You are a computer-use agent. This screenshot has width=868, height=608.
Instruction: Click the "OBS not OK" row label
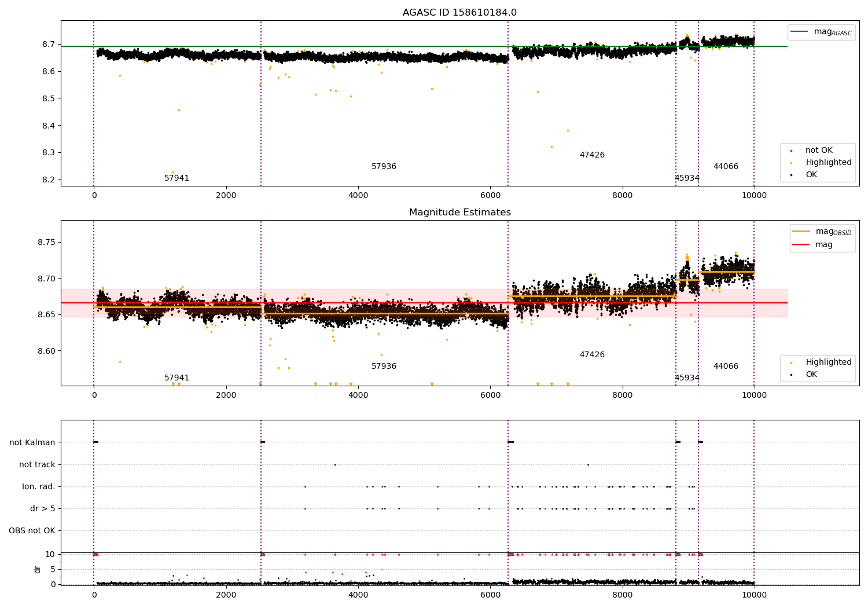click(32, 531)
